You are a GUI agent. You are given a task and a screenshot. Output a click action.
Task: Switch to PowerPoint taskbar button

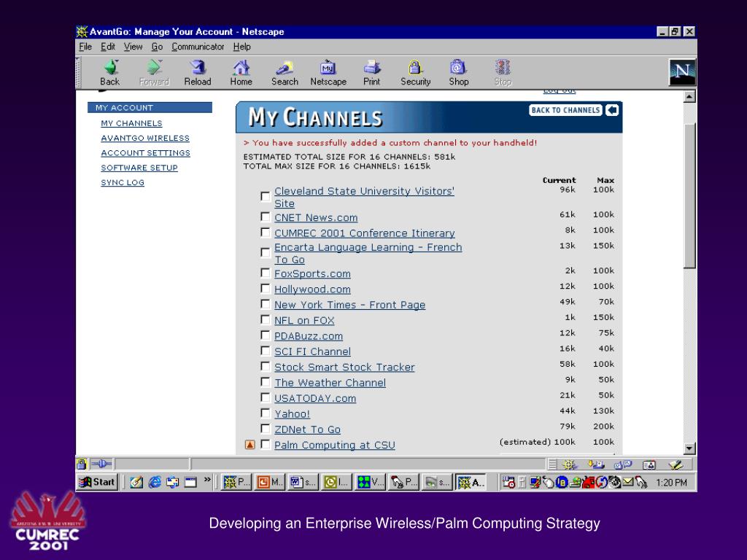point(270,483)
